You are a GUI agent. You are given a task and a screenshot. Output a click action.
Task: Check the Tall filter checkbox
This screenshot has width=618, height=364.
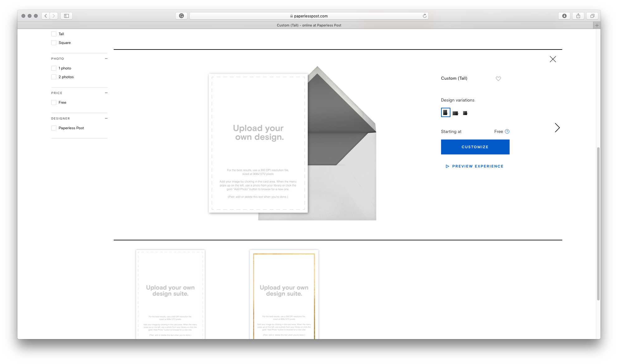pyautogui.click(x=54, y=34)
